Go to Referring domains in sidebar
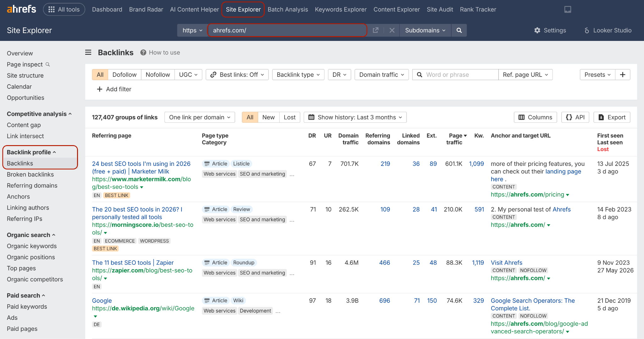The image size is (644, 339). 32,185
